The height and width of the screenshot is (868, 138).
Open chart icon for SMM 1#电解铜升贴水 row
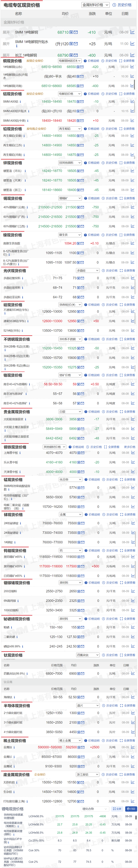(132, 44)
